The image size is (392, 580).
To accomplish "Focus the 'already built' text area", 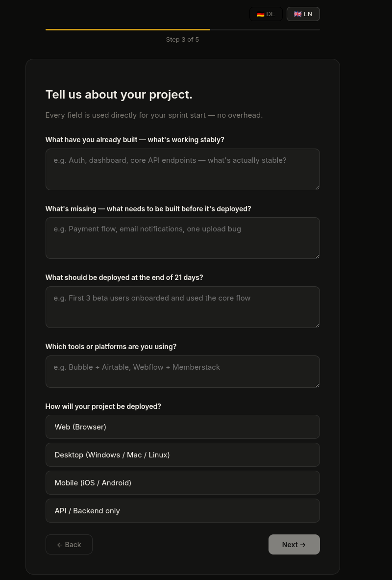I will pos(182,169).
